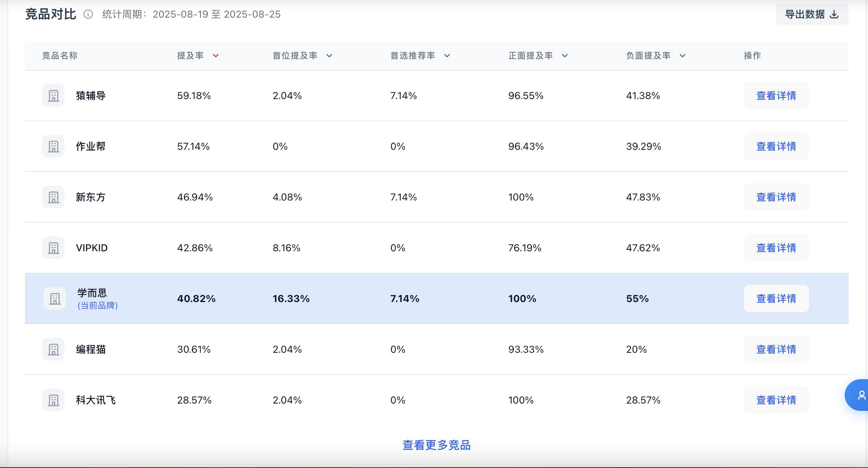
Task: Click the building icon for 作业帮
Action: [x=53, y=146]
